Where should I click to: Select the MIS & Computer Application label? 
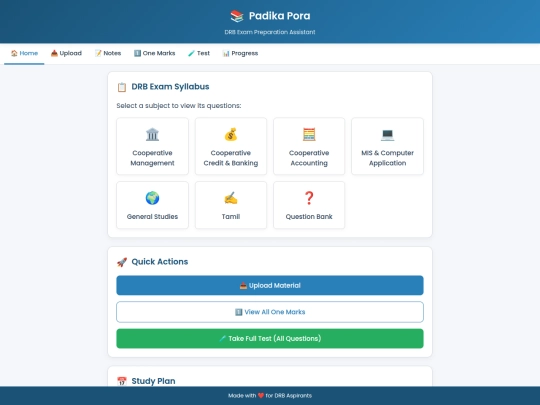pos(387,158)
